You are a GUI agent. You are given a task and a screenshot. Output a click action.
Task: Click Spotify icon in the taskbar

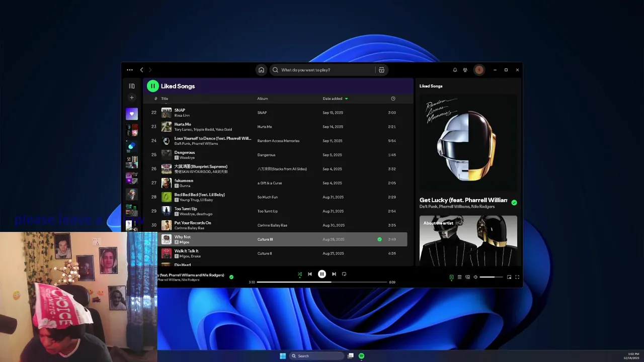(361, 356)
